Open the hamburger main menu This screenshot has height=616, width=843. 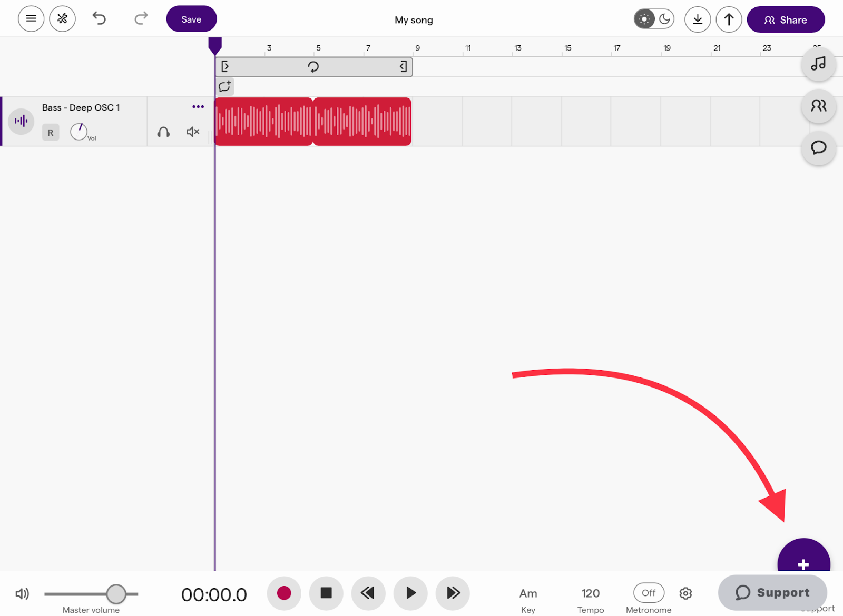click(x=31, y=19)
